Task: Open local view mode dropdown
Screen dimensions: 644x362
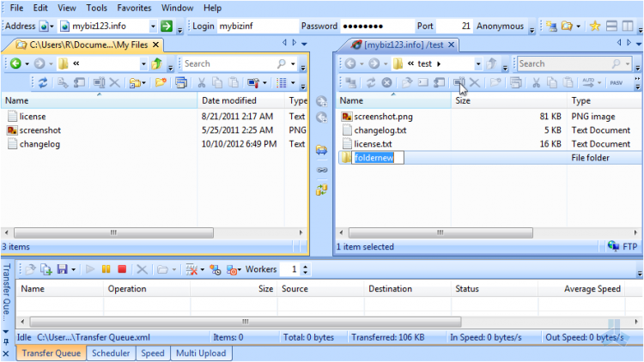Action: point(293,83)
